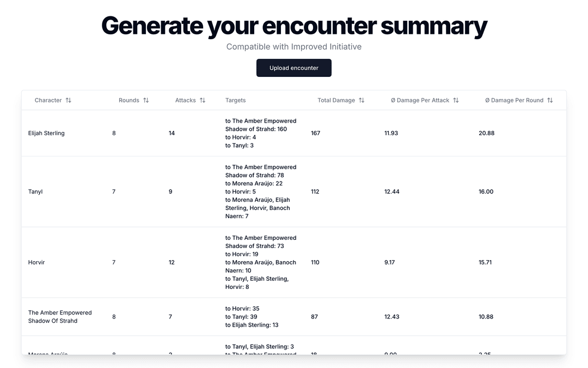
Task: Click the sort icon next to Attacks
Action: (203, 100)
